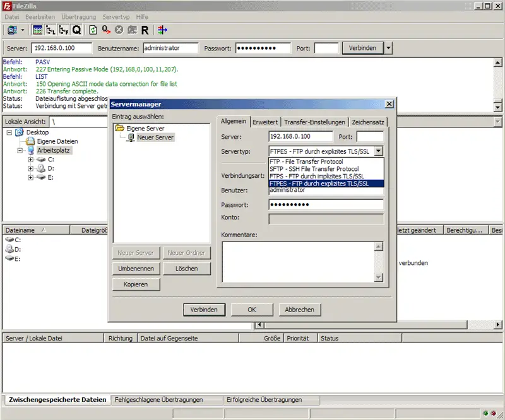Image resolution: width=505 pixels, height=420 pixels.
Task: Open the Übertragung menu
Action: click(x=78, y=17)
